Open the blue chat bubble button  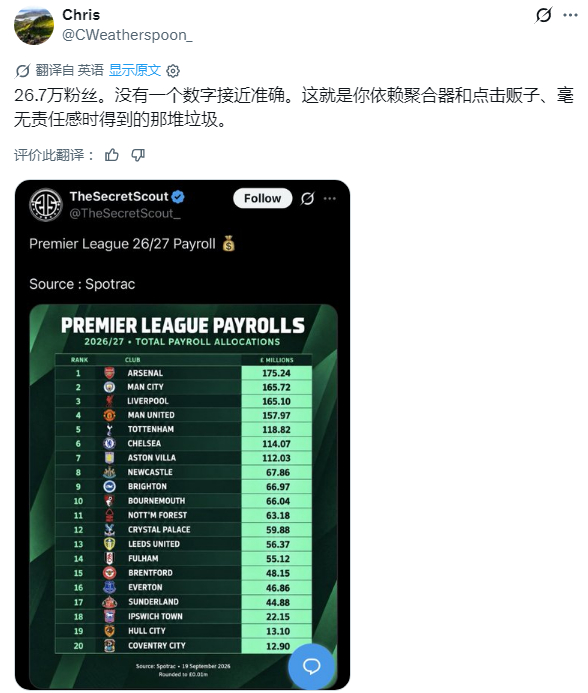[311, 666]
